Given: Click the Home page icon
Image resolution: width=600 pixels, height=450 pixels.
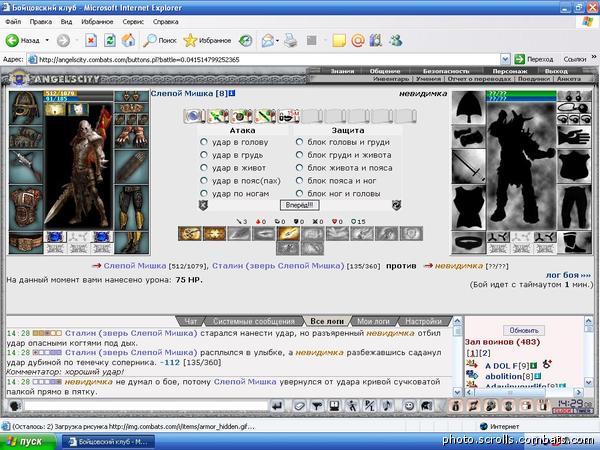Looking at the screenshot, I should pos(128,40).
